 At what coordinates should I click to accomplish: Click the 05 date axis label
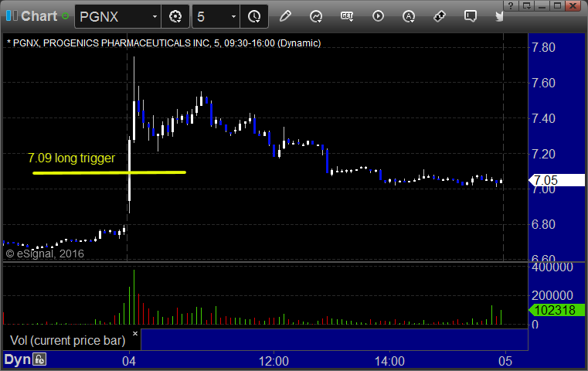pos(505,361)
